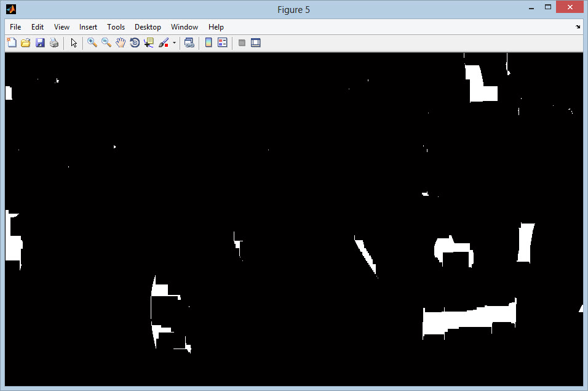This screenshot has width=588, height=391.
Task: Insert a Colorbar using the toolbar icon
Action: click(209, 42)
